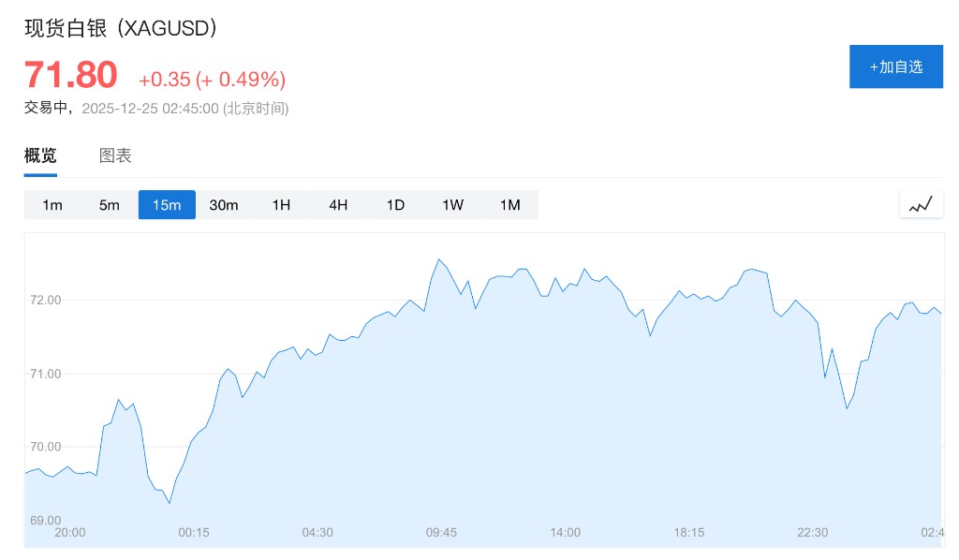Click the 72.00 price axis label

[x=45, y=301]
